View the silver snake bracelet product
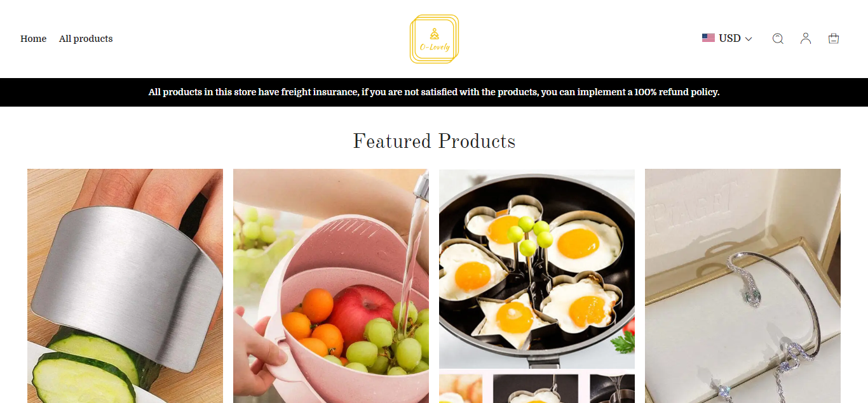The height and width of the screenshot is (403, 868). pyautogui.click(x=743, y=286)
